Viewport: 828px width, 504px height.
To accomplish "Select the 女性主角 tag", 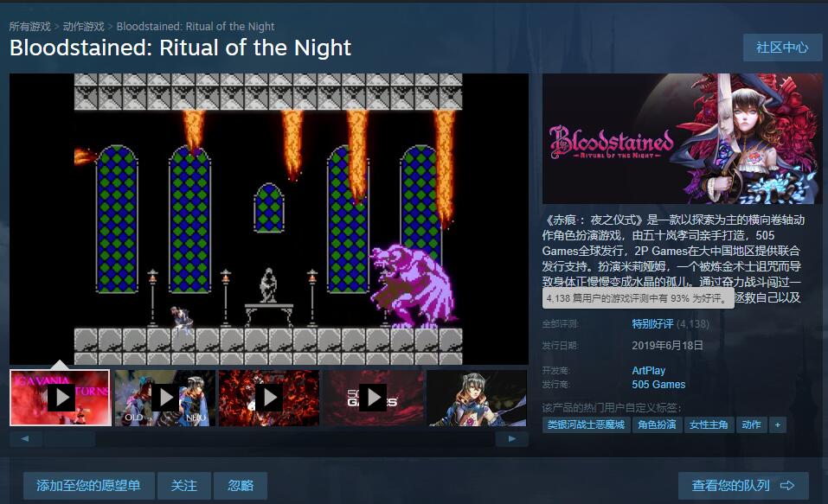I will click(709, 424).
